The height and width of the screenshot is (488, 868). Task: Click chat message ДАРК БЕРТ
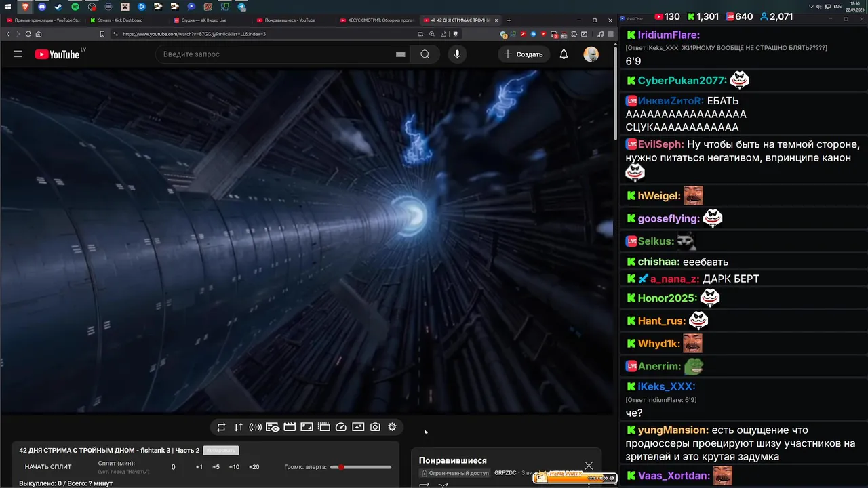coord(731,279)
